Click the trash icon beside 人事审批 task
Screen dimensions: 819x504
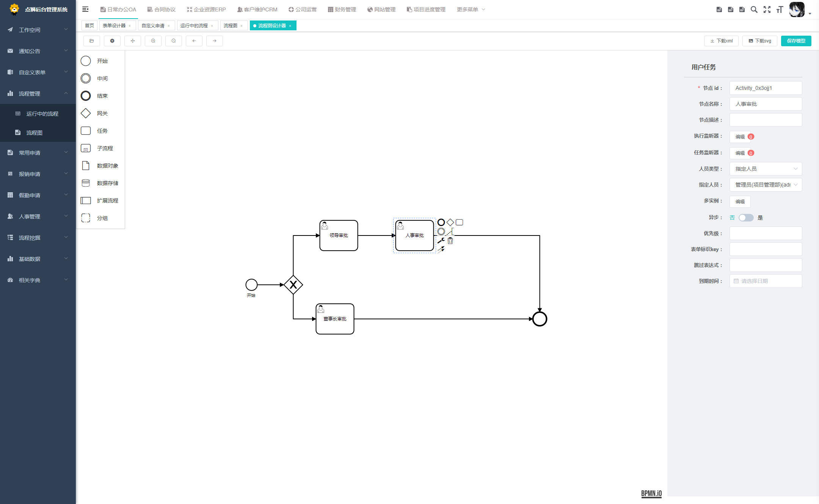click(450, 241)
